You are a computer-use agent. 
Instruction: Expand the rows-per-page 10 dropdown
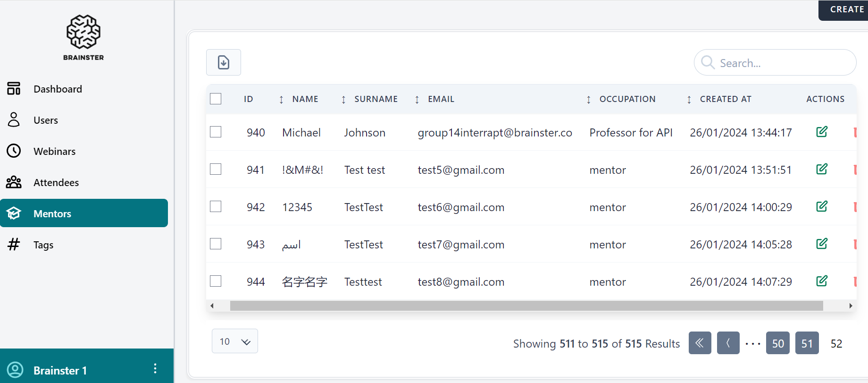(x=234, y=341)
